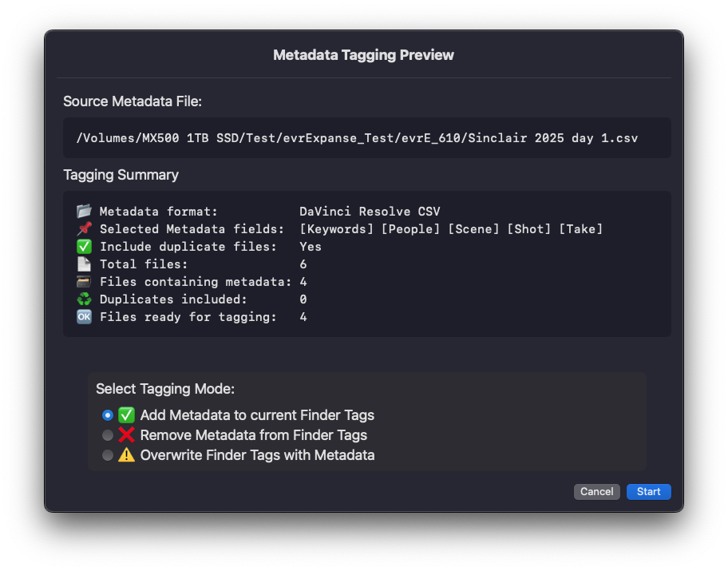Click the green checkmark icon beside Include duplicate files
728x571 pixels.
pos(84,247)
